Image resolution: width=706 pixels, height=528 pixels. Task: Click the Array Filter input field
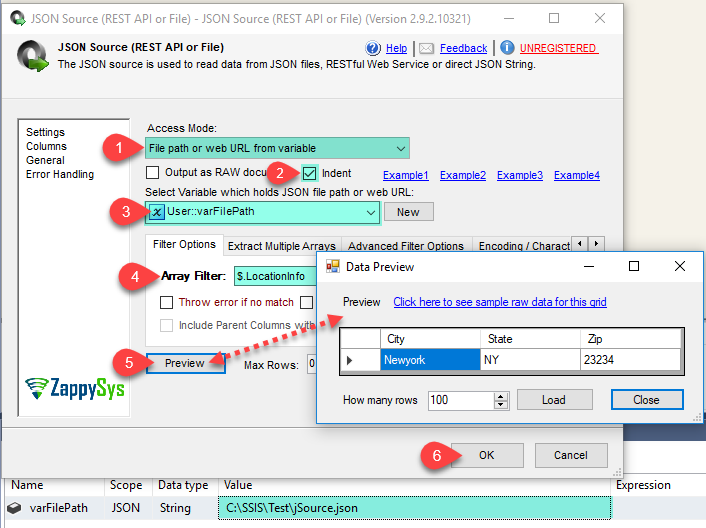pyautogui.click(x=276, y=276)
